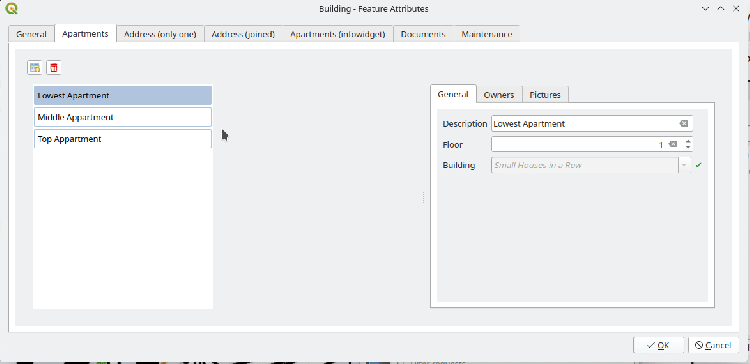Select the inner General tab of the apartment form
Viewport: 750px width, 364px height.
click(453, 94)
